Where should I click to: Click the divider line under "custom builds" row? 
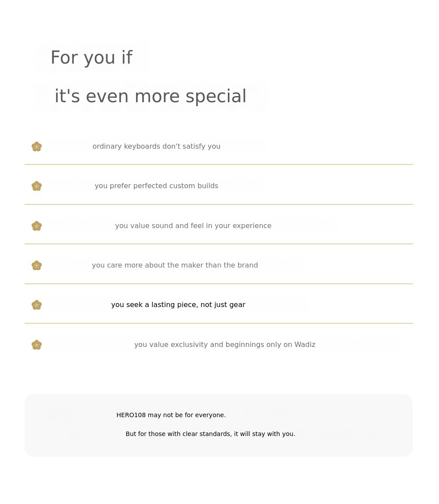(x=219, y=204)
